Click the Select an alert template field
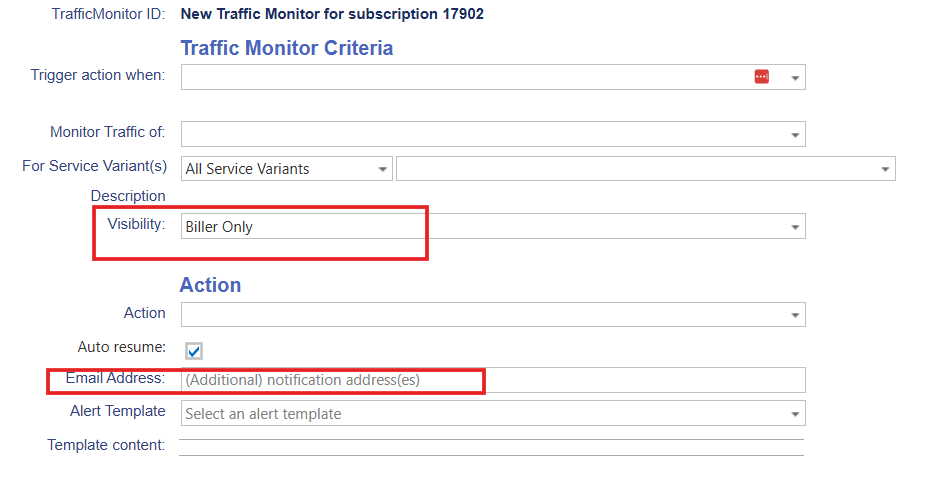Viewport: 927px width, 496px height. click(480, 413)
